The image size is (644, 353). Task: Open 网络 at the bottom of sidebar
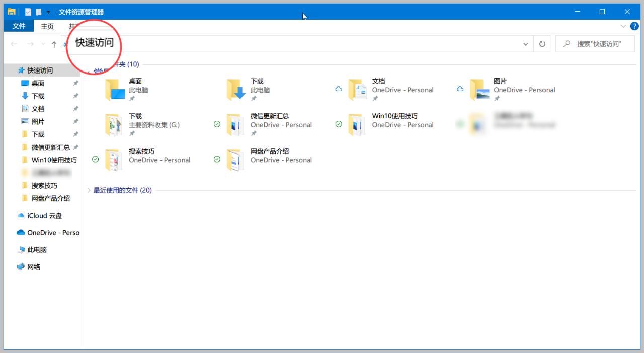pyautogui.click(x=33, y=266)
